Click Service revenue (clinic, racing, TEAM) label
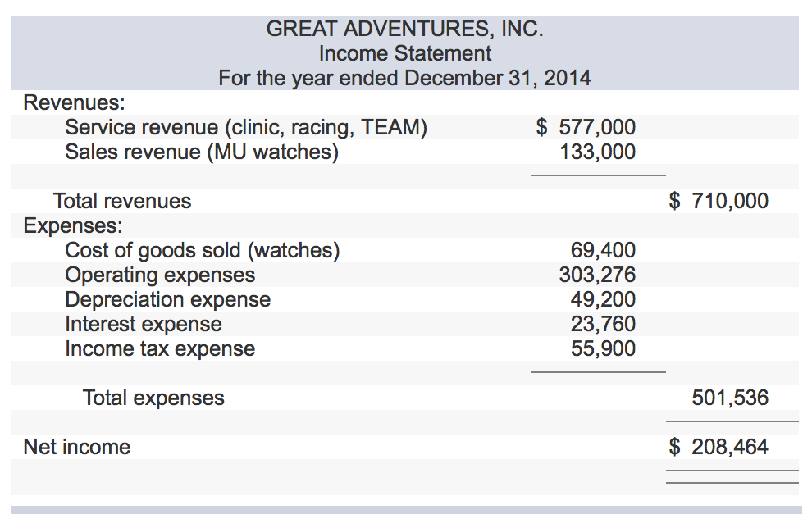 pos(246,127)
